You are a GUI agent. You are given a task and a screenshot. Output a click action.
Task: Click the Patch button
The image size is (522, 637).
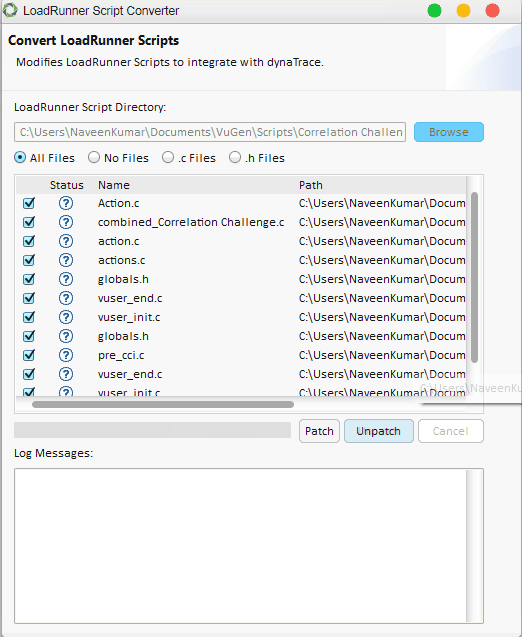pos(319,431)
